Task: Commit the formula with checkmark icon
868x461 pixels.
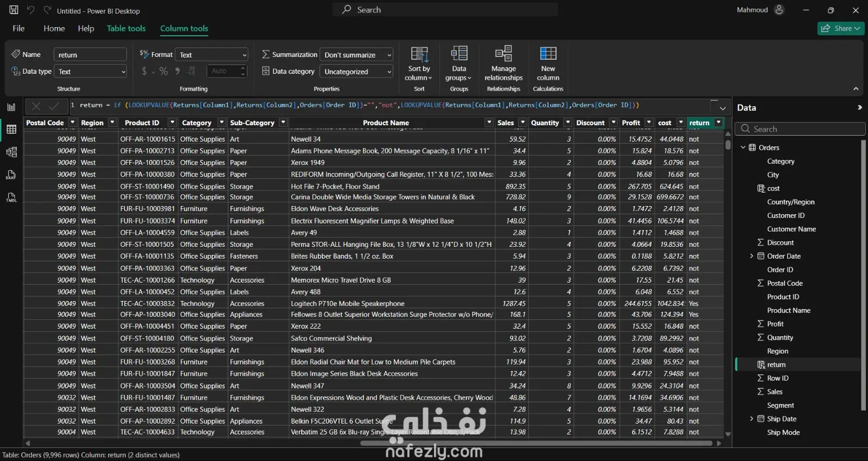Action: coord(54,106)
